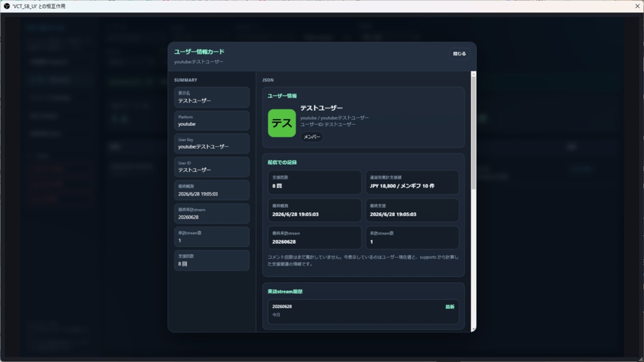644x362 pixels.
Task: Click the green テス user avatar
Action: [282, 123]
